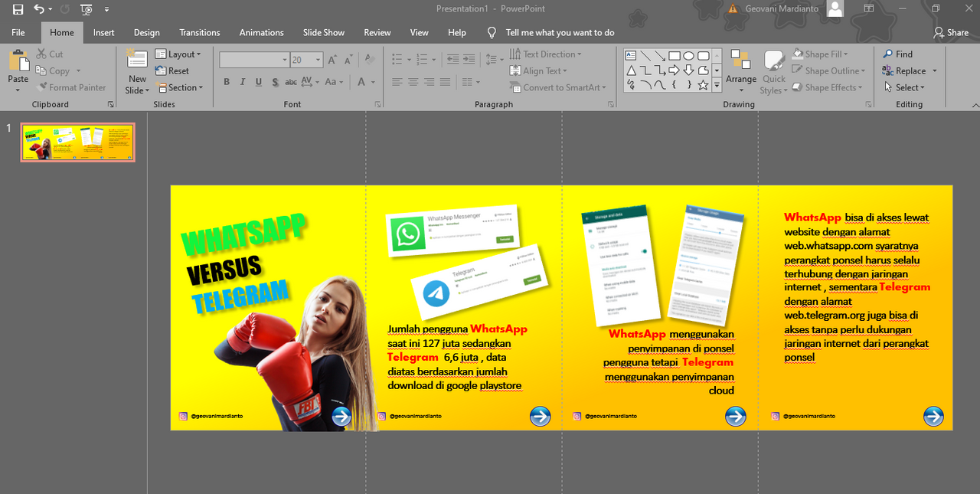This screenshot has width=980, height=494.
Task: Increase the font size
Action: [332, 60]
